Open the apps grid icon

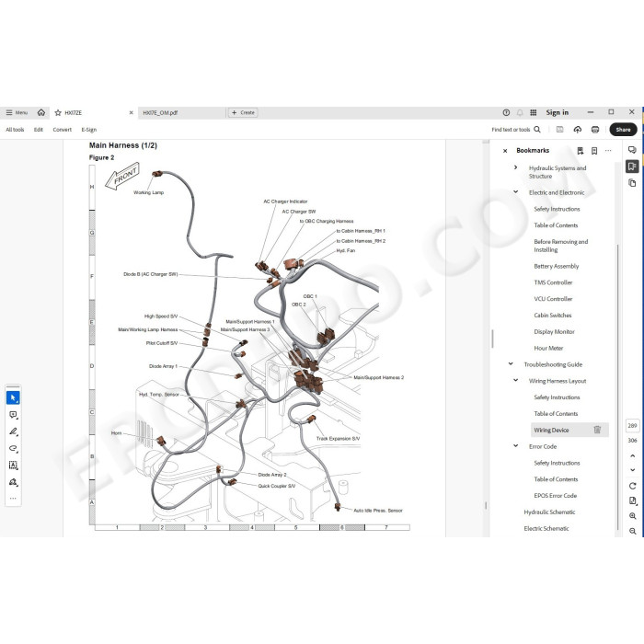[533, 112]
